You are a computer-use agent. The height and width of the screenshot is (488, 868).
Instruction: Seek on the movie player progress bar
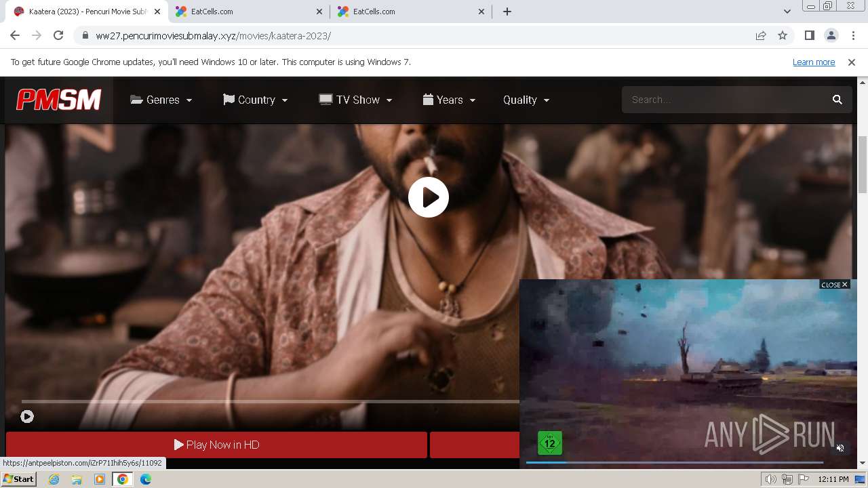(270, 402)
